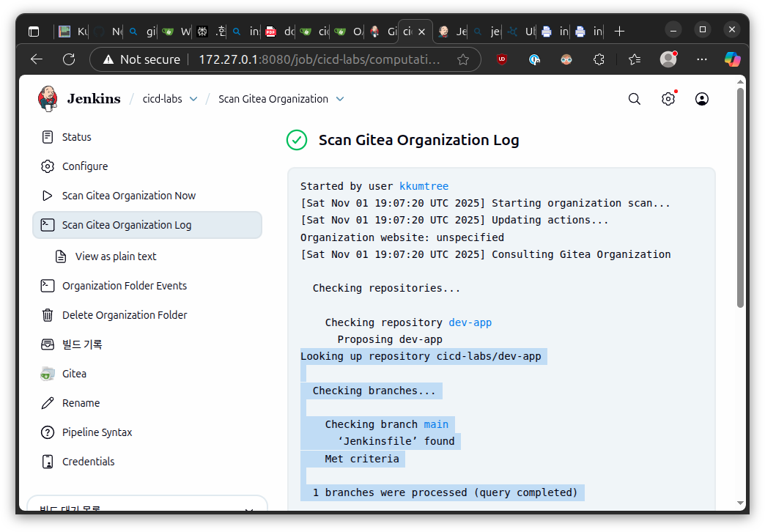Open a new browser tab

619,32
